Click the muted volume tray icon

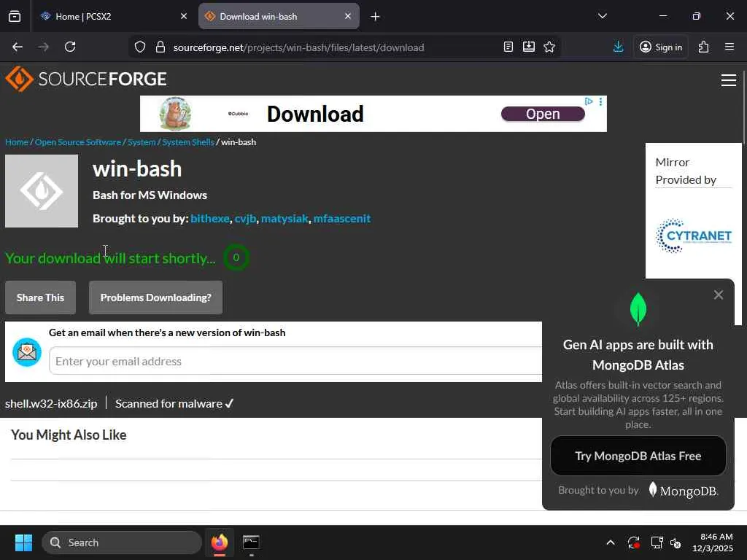pyautogui.click(x=676, y=542)
